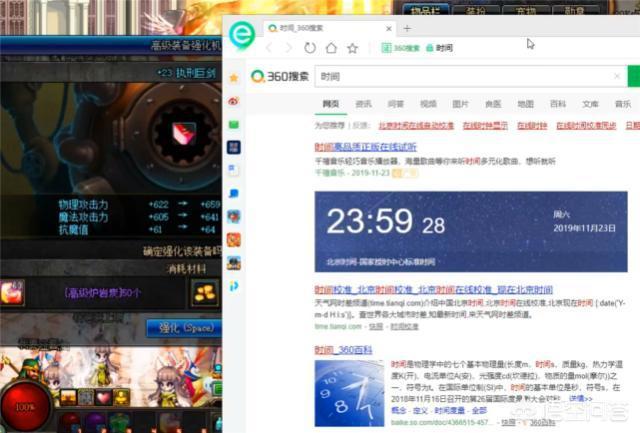Image resolution: width=640 pixels, height=433 pixels.
Task: Open a new browser tab
Action: (x=407, y=27)
